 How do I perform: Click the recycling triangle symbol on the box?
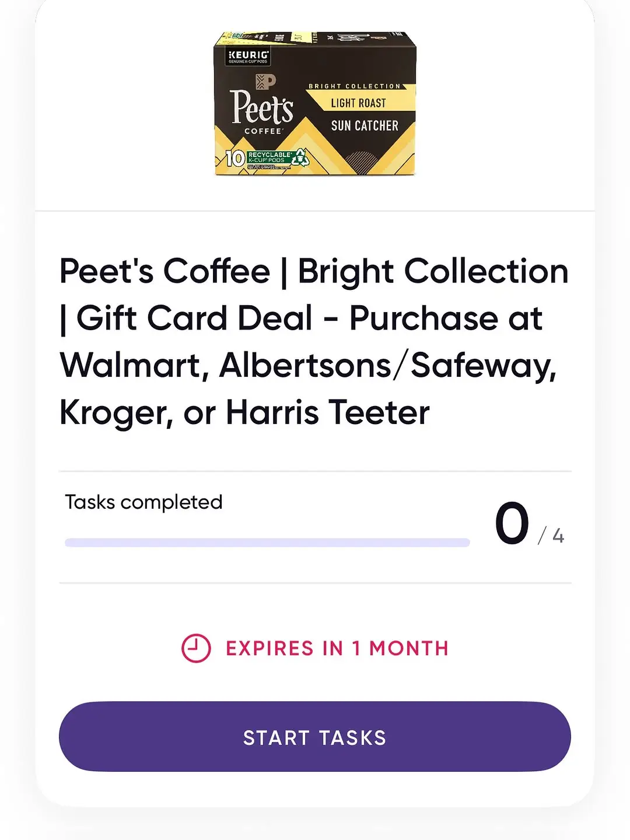click(x=302, y=157)
